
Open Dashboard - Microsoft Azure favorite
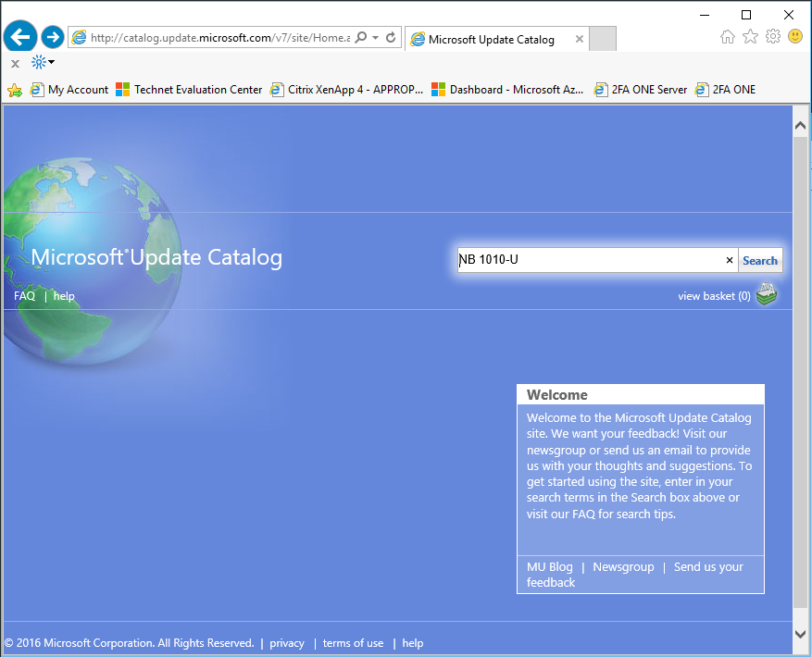click(x=507, y=90)
